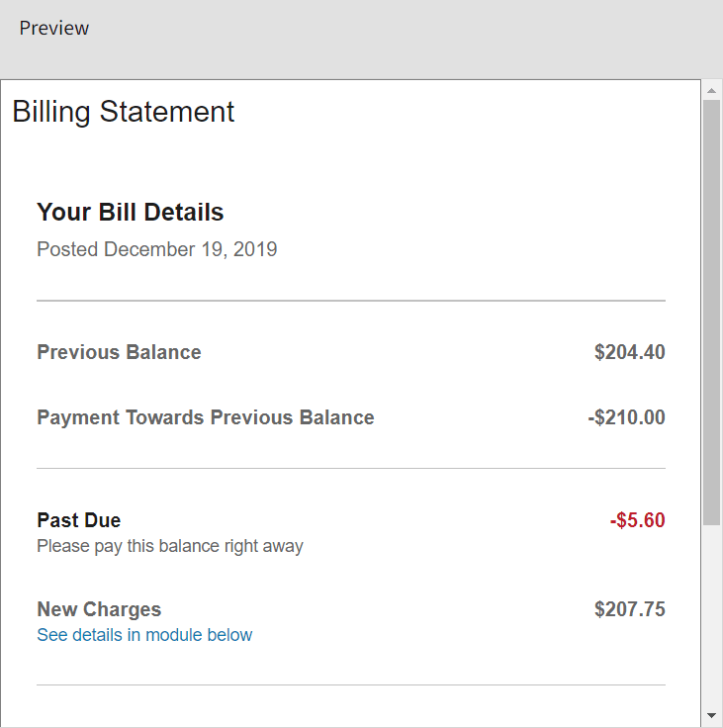The height and width of the screenshot is (728, 723).
Task: Click the -$210.00 payment amount
Action: 626,417
